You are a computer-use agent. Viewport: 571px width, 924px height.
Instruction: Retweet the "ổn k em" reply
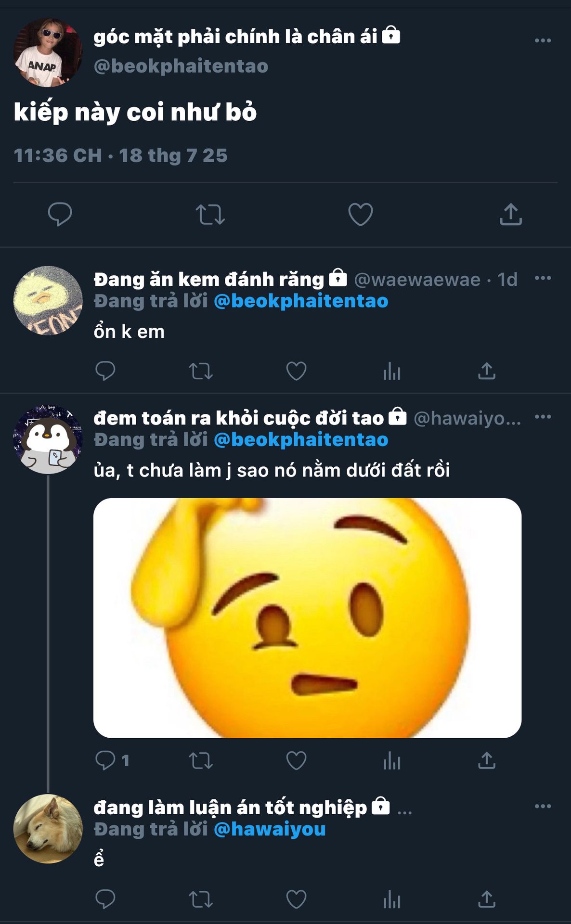[x=200, y=372]
